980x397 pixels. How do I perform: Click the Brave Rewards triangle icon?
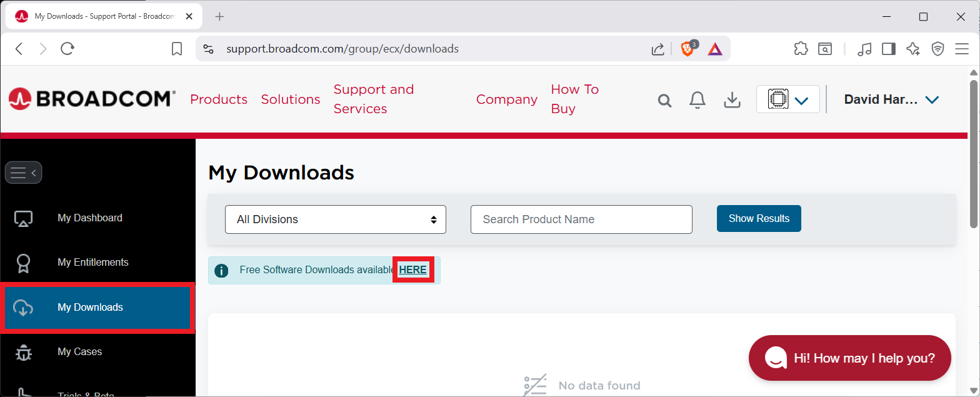[715, 49]
